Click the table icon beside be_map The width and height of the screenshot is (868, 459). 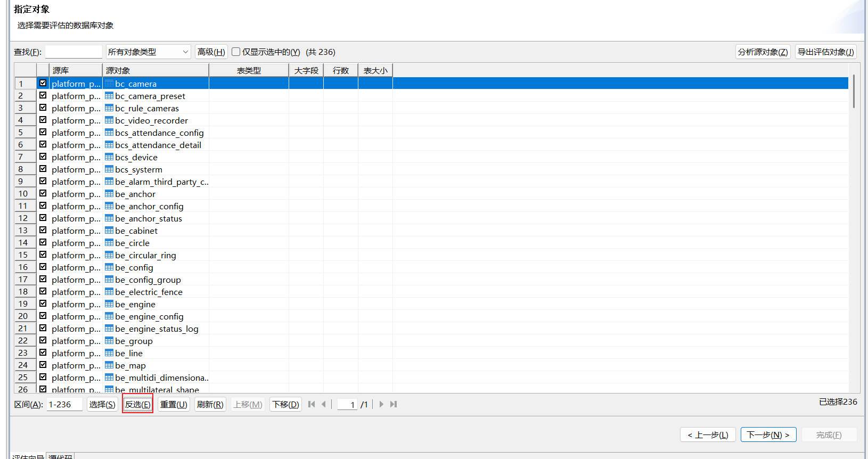click(109, 365)
